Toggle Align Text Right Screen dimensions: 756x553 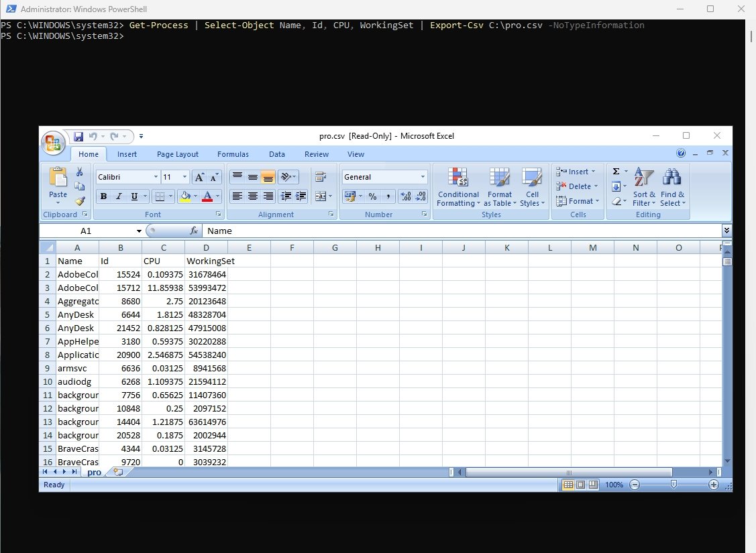point(268,196)
